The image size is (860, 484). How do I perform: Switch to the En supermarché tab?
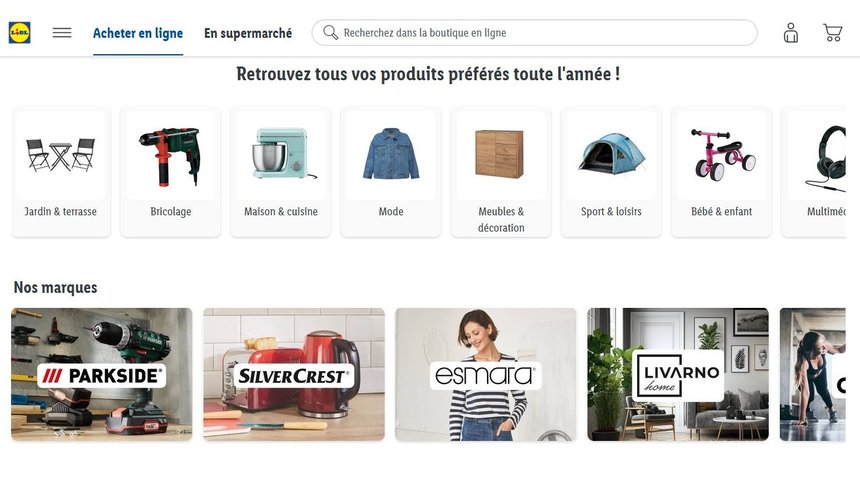(x=248, y=33)
